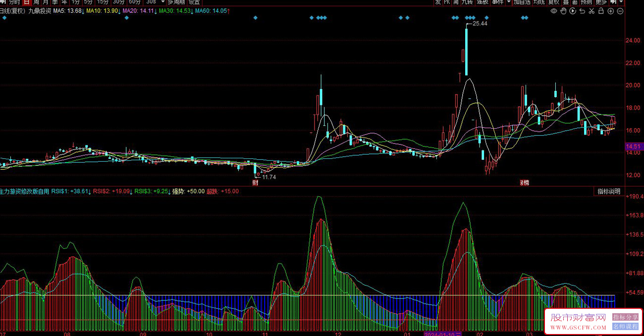
Task: Select the 月 monthly period tab
Action: click(x=46, y=2)
